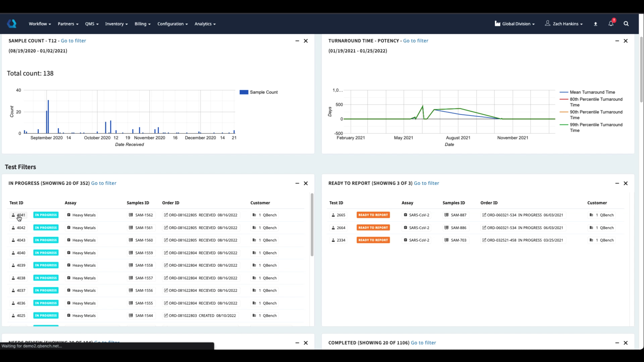Viewport: 644px width, 362px height.
Task: Remove the Turnaround Time Potency widget
Action: (626, 41)
